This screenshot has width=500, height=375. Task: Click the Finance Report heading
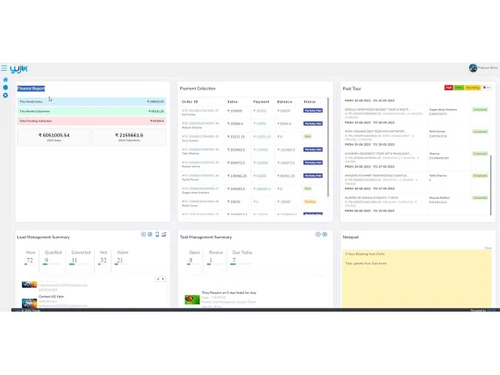[31, 88]
